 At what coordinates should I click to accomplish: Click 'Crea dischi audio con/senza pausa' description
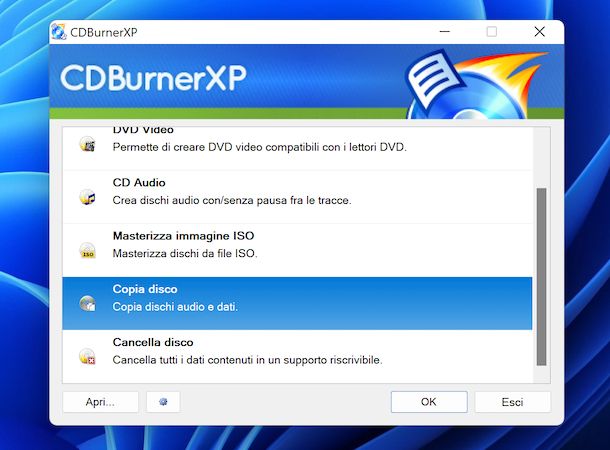232,200
